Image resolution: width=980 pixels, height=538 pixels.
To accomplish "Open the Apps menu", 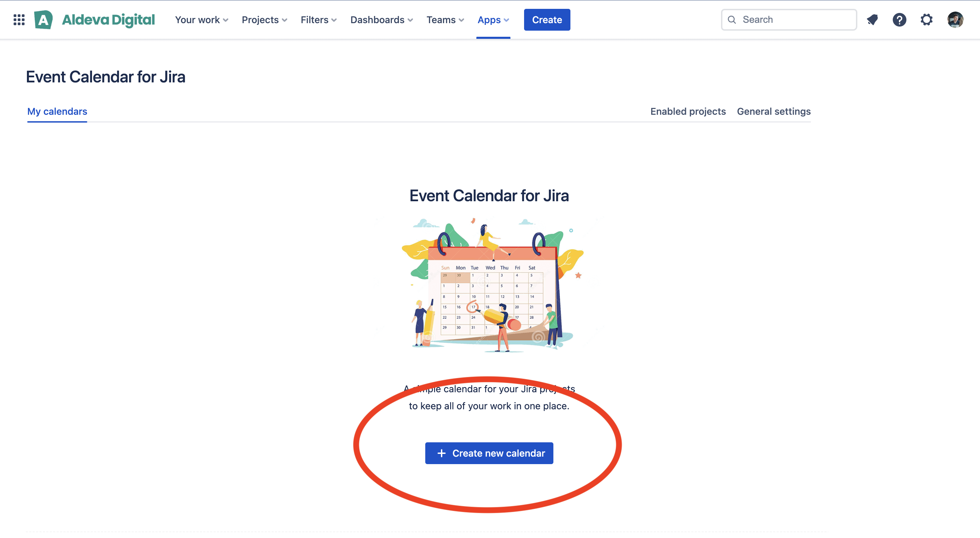I will [x=493, y=20].
